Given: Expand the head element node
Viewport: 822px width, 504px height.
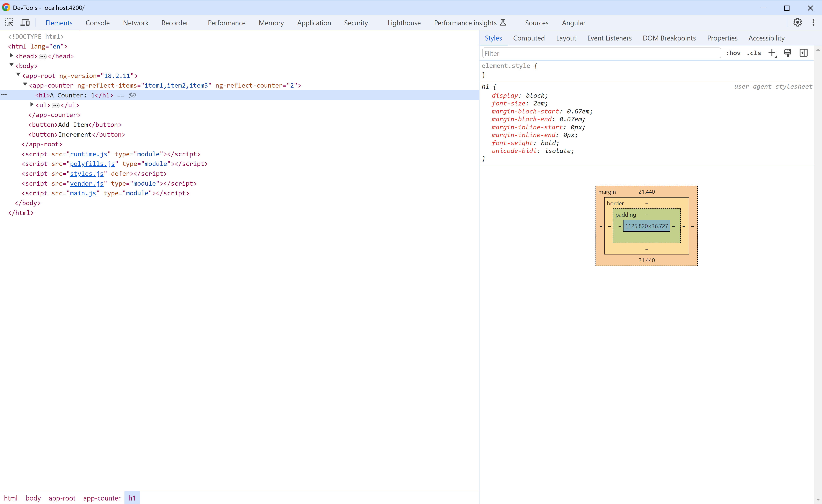Looking at the screenshot, I should coord(11,56).
